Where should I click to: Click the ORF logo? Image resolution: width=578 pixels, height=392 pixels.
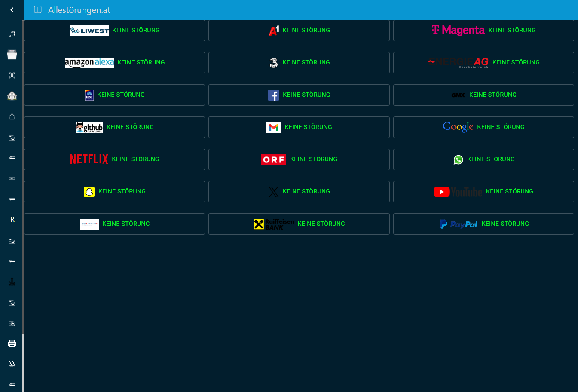274,159
